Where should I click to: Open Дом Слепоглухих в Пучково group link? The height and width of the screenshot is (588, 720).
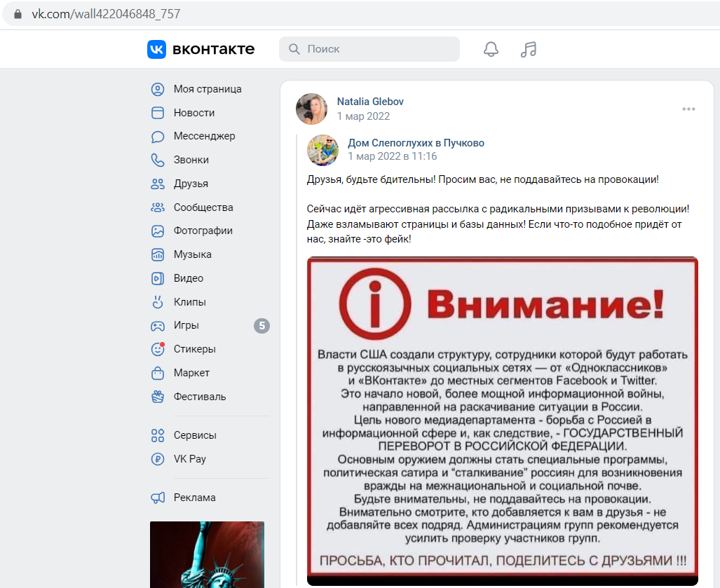(416, 143)
